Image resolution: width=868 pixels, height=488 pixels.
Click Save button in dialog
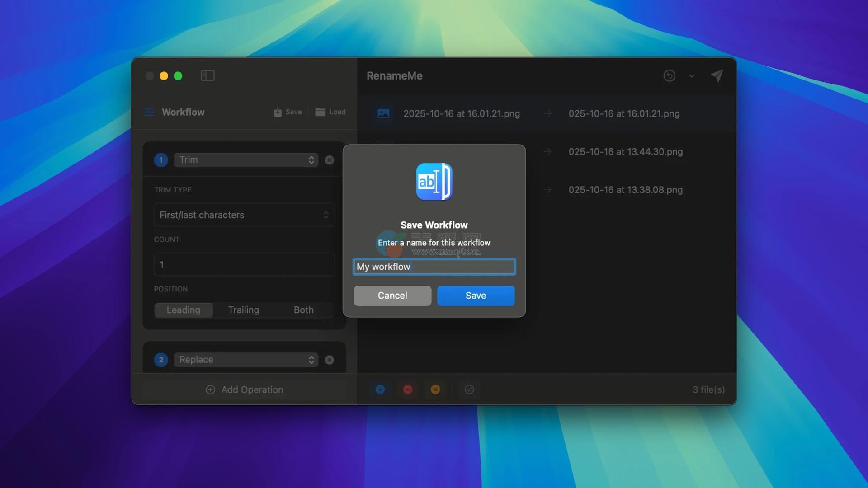476,296
